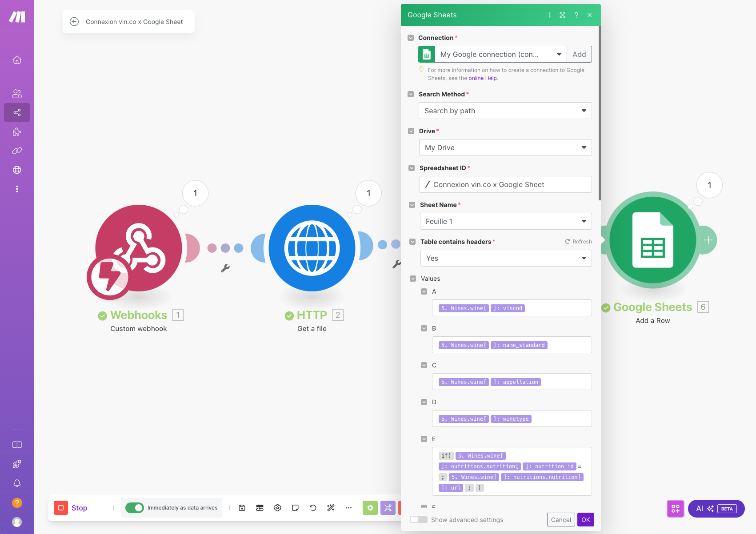Open the user profile avatar

[17, 522]
